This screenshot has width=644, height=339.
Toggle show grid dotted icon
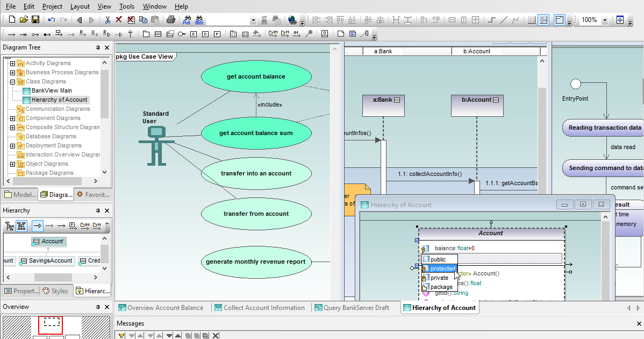532,20
